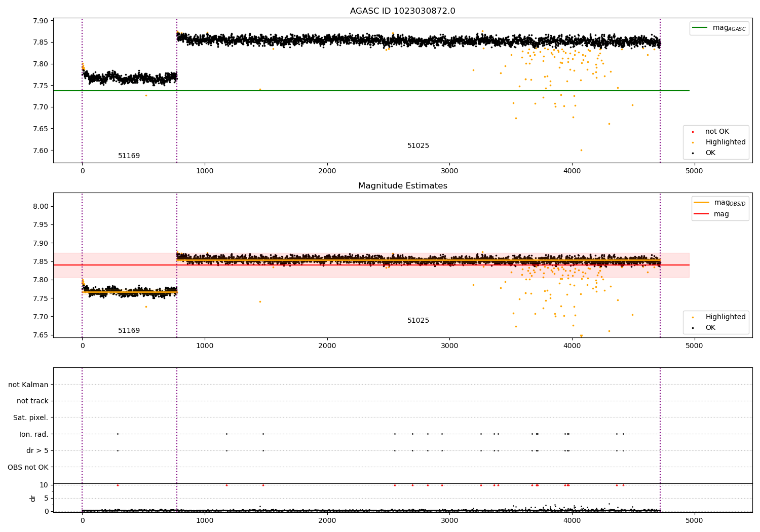Click the 'dr > 5' row label

pos(37,450)
